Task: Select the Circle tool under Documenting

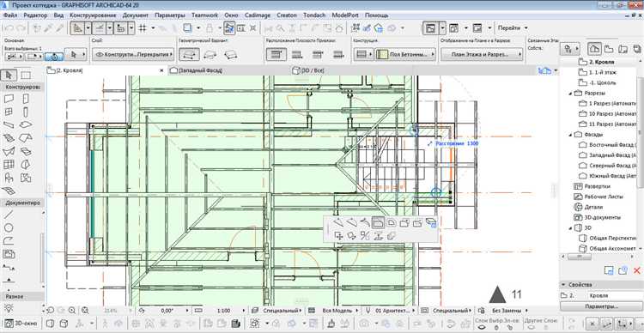Action: 9,227
